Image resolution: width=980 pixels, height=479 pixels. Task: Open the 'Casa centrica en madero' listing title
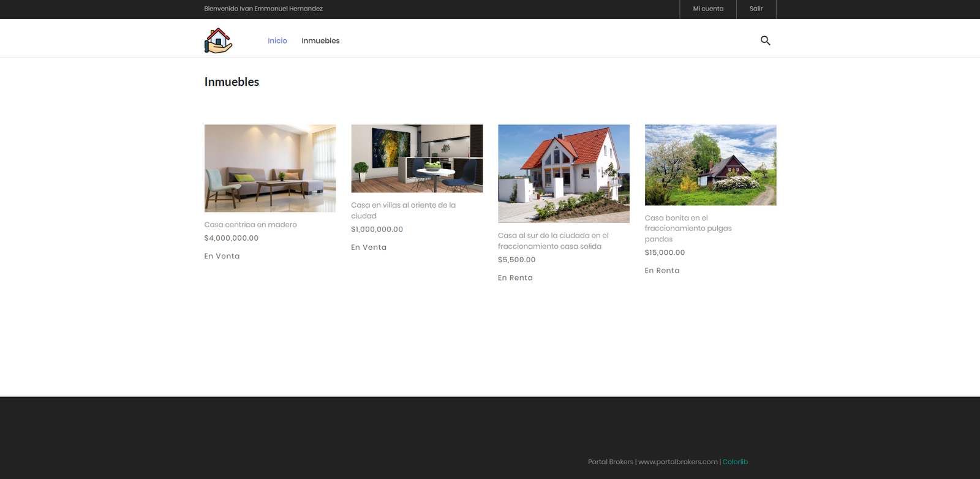[x=251, y=225]
